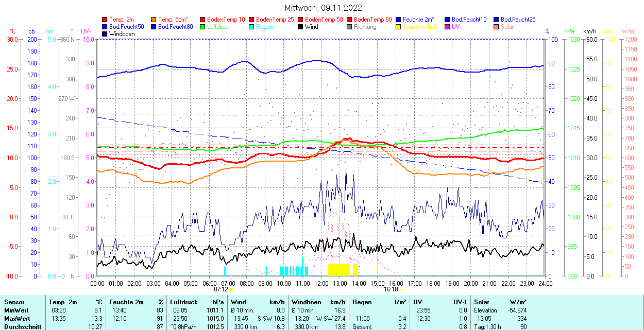Click the chart title Mittwoch, 09.11.2022
This screenshot has height=330, width=644.
[x=323, y=8]
